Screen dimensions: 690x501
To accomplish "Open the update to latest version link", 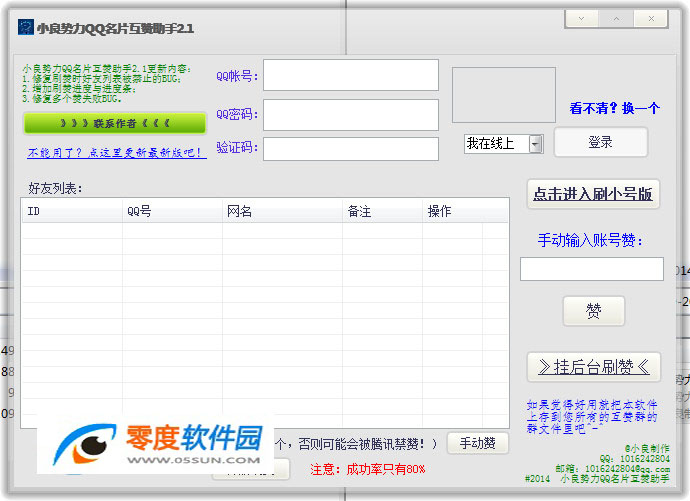I will (117, 153).
